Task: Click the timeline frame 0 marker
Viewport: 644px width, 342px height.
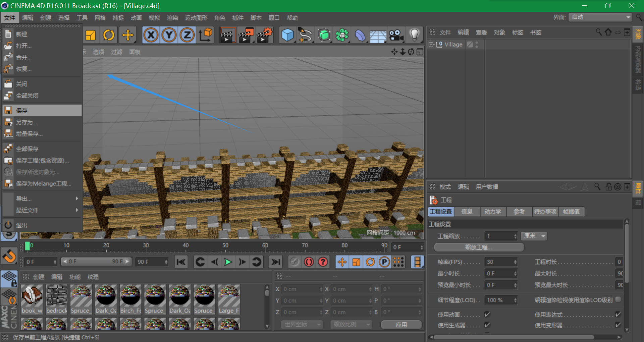Action: 28,246
